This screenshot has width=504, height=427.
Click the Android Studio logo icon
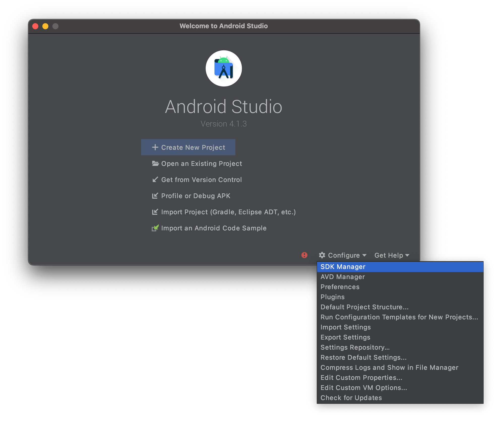[x=224, y=69]
